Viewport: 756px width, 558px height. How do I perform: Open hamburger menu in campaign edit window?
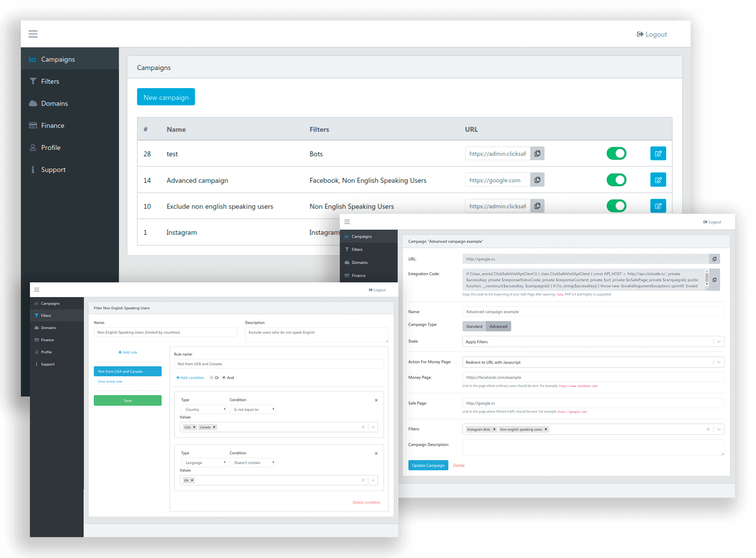coord(347,222)
